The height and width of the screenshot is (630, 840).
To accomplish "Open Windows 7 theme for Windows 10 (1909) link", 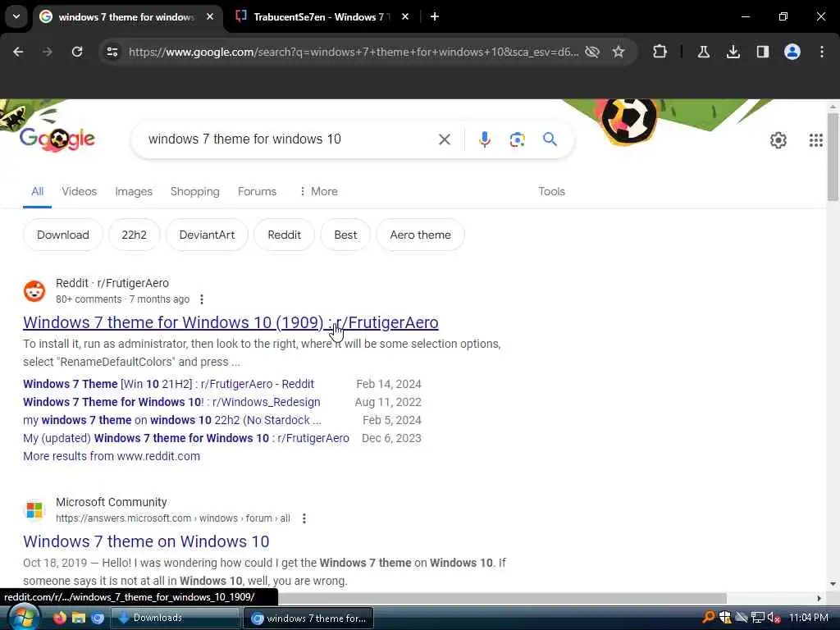I will coord(231,322).
